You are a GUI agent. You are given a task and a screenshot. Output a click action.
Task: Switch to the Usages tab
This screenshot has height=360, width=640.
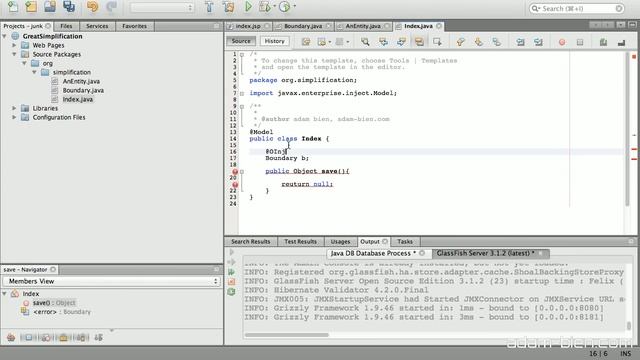tap(340, 242)
